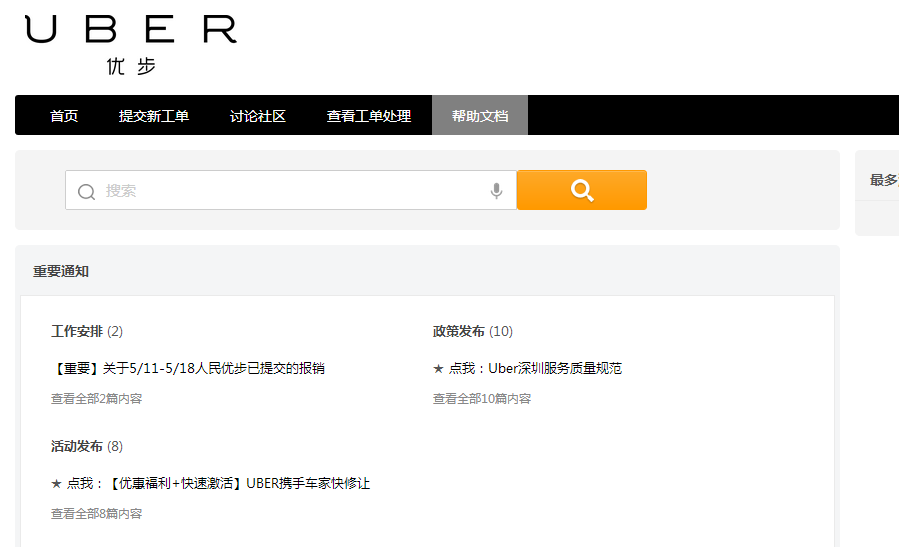Click 查看全部8篇内容 link
899x547 pixels.
coord(96,514)
